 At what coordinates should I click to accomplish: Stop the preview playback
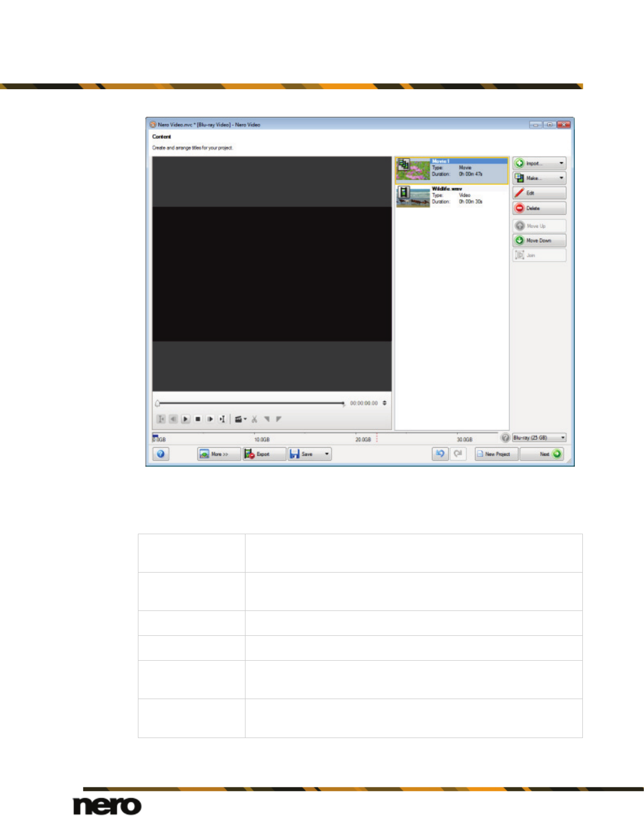tap(198, 419)
